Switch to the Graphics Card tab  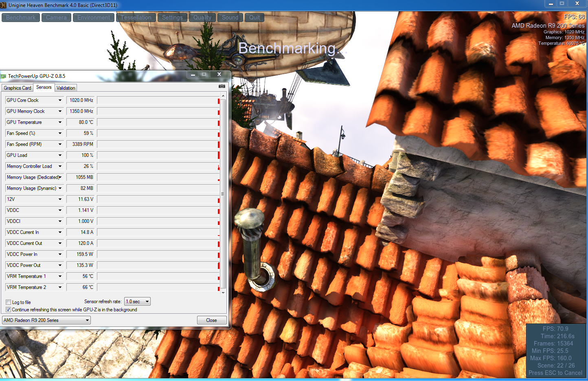pyautogui.click(x=18, y=88)
